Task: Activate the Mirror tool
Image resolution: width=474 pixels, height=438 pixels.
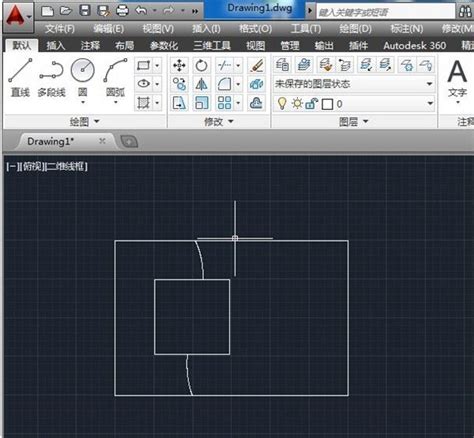Action: (x=201, y=84)
